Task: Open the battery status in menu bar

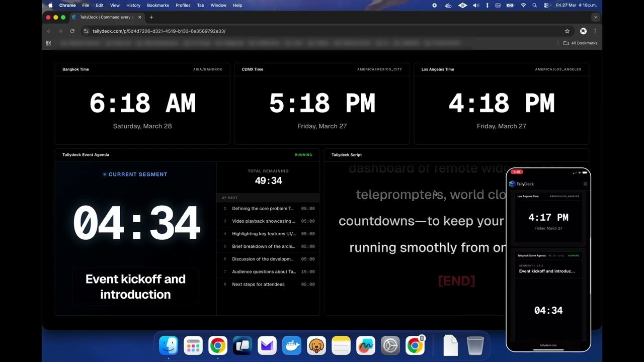Action: coord(510,5)
